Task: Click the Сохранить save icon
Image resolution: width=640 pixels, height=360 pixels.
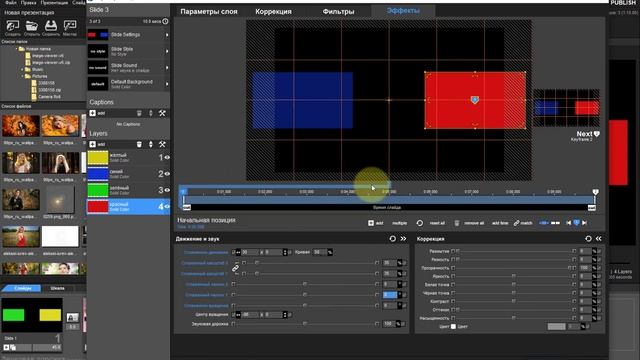Action: click(51, 26)
